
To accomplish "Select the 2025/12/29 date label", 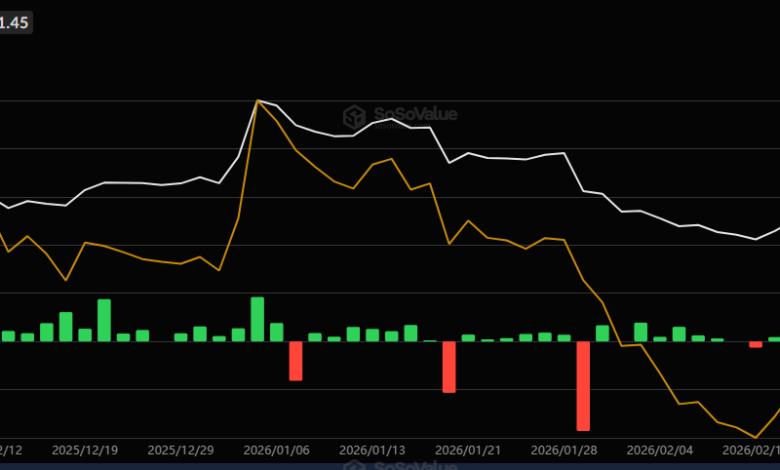I will (180, 451).
